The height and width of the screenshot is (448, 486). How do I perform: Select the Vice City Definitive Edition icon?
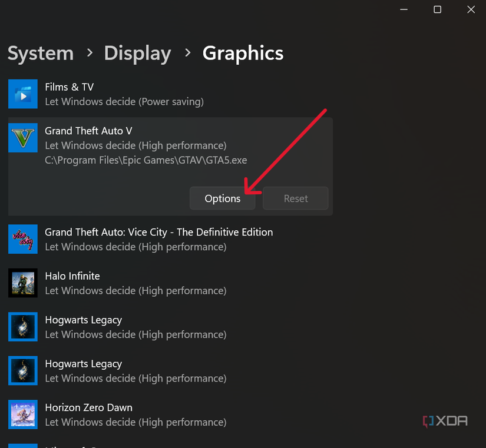click(22, 239)
